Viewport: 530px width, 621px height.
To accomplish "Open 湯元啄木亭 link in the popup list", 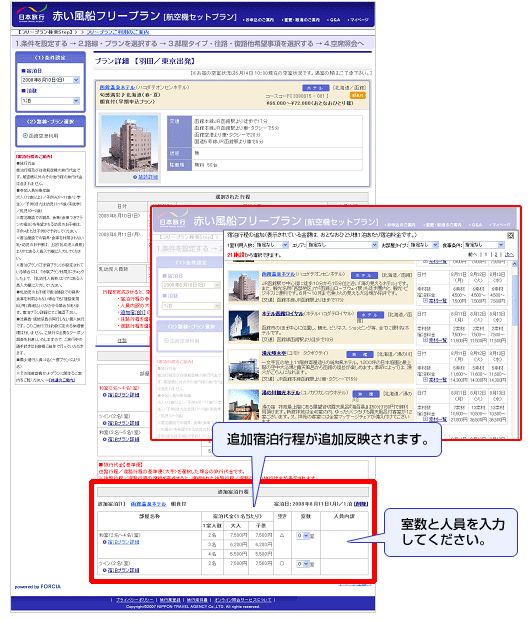I will coord(274,353).
